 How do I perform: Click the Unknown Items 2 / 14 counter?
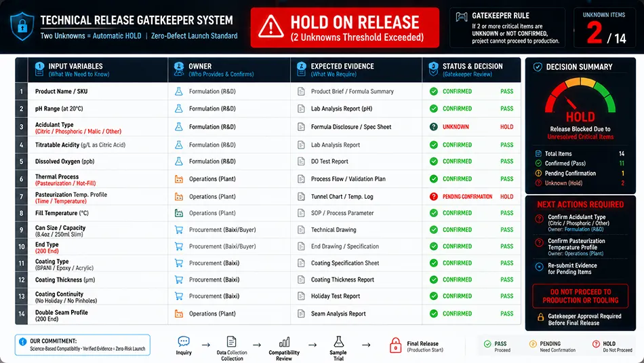click(x=604, y=28)
